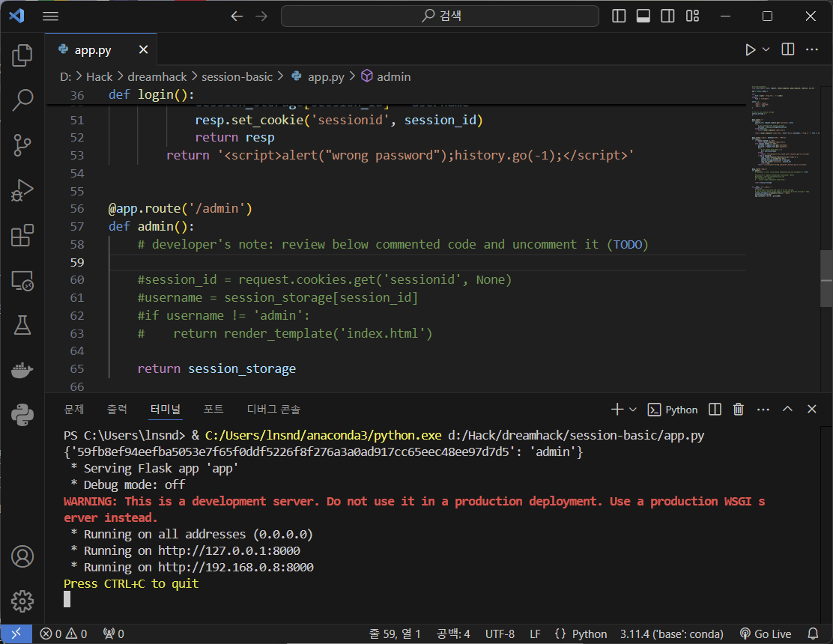Open the new terminal launch profile dropdown

[x=633, y=410]
